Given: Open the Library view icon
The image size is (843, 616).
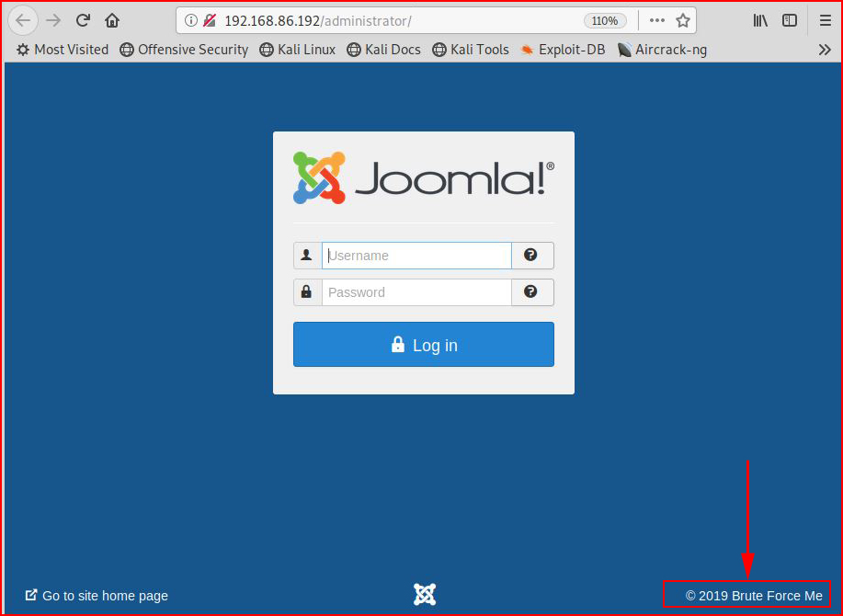Looking at the screenshot, I should [x=760, y=20].
